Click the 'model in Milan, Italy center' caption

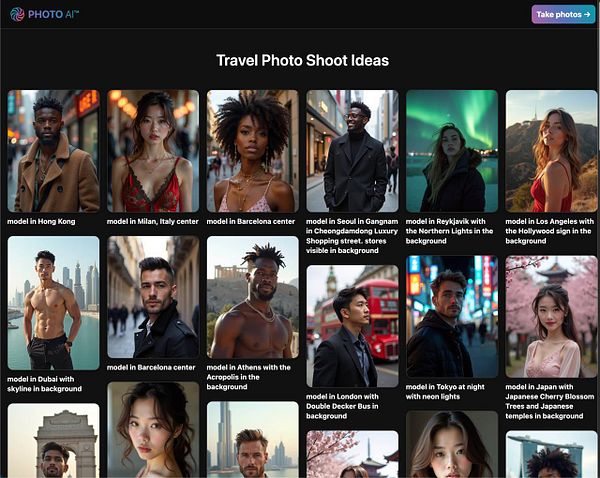153,222
